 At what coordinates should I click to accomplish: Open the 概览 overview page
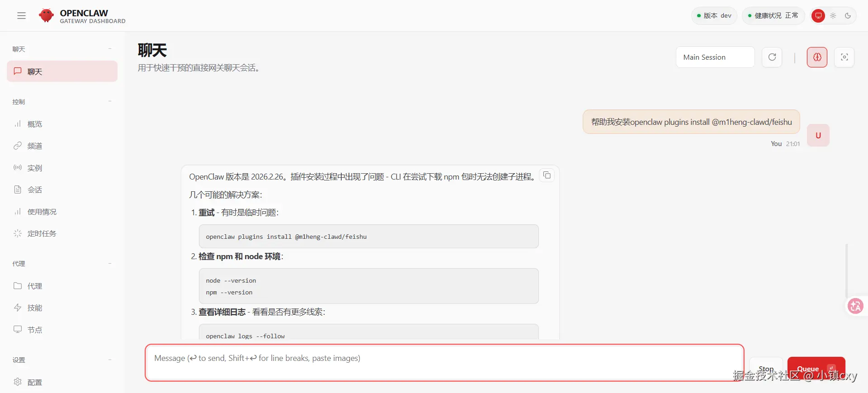click(x=62, y=124)
